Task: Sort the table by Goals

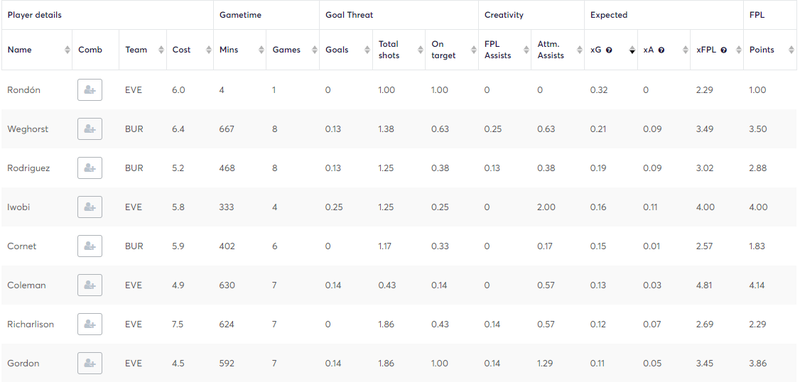Action: (x=367, y=50)
